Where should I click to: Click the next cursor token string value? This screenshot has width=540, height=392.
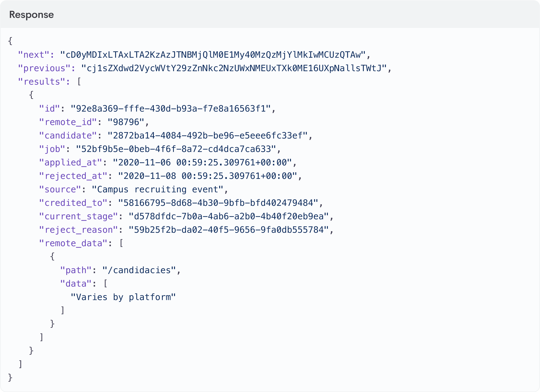coord(213,55)
